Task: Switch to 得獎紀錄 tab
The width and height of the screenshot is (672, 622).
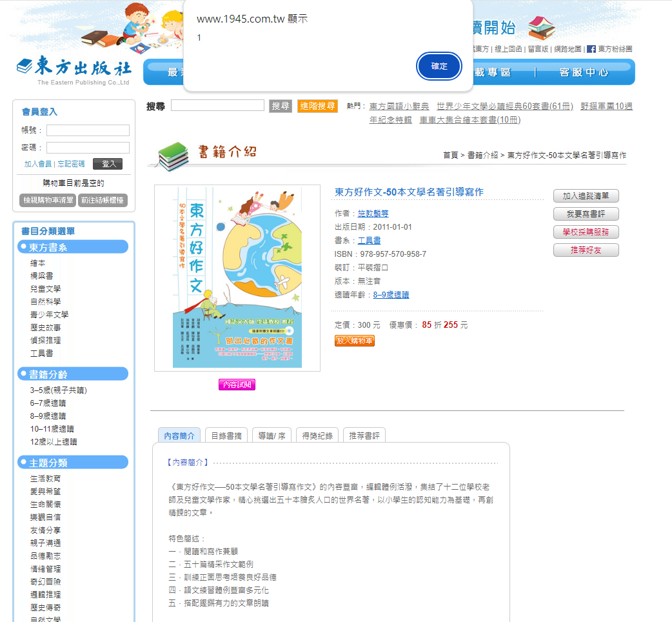Action: pos(317,436)
